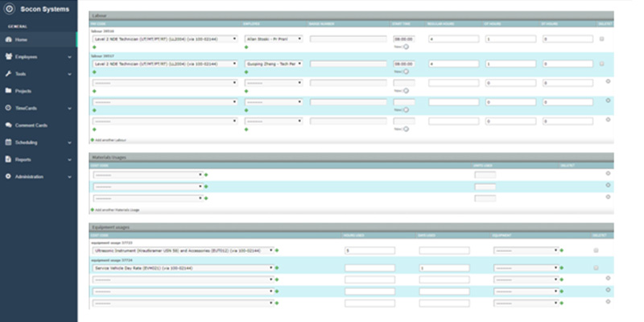Click the Socon Systems logo icon
The width and height of the screenshot is (644, 322).
9,9
